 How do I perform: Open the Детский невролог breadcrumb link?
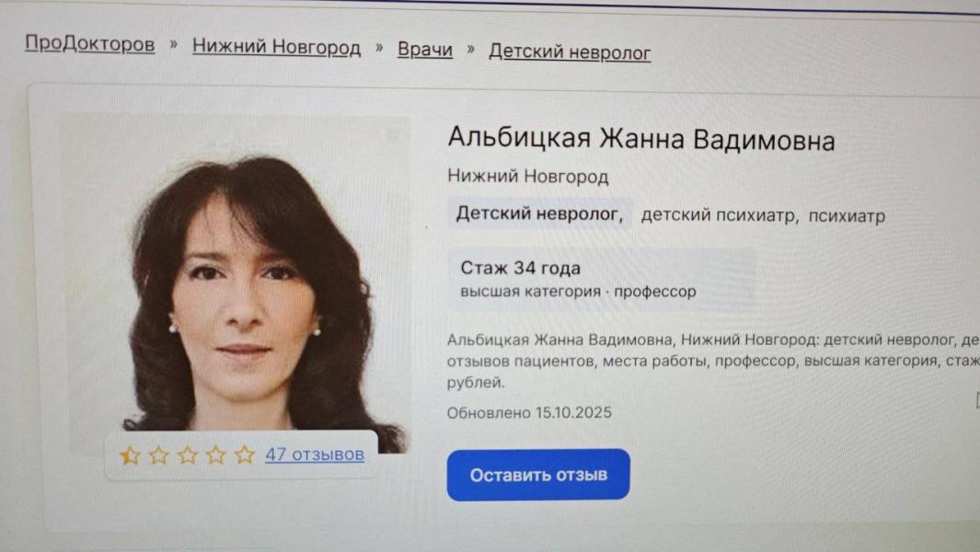[x=570, y=52]
